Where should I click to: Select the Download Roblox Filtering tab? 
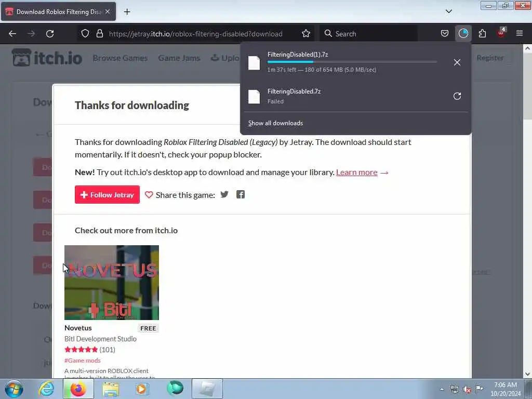[x=58, y=11]
